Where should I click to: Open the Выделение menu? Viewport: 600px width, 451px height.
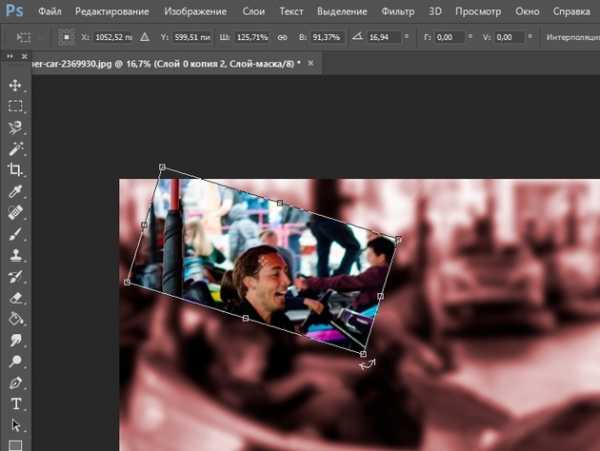coord(342,11)
